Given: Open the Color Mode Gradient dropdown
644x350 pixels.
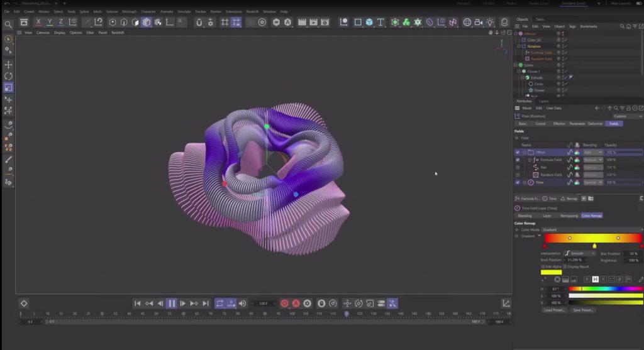Looking at the screenshot, I should click(592, 230).
